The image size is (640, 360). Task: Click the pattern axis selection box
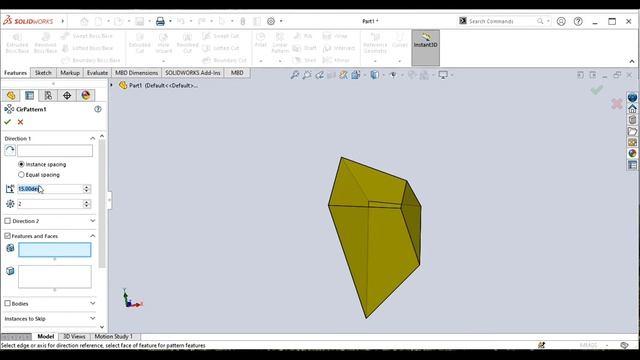[55, 151]
